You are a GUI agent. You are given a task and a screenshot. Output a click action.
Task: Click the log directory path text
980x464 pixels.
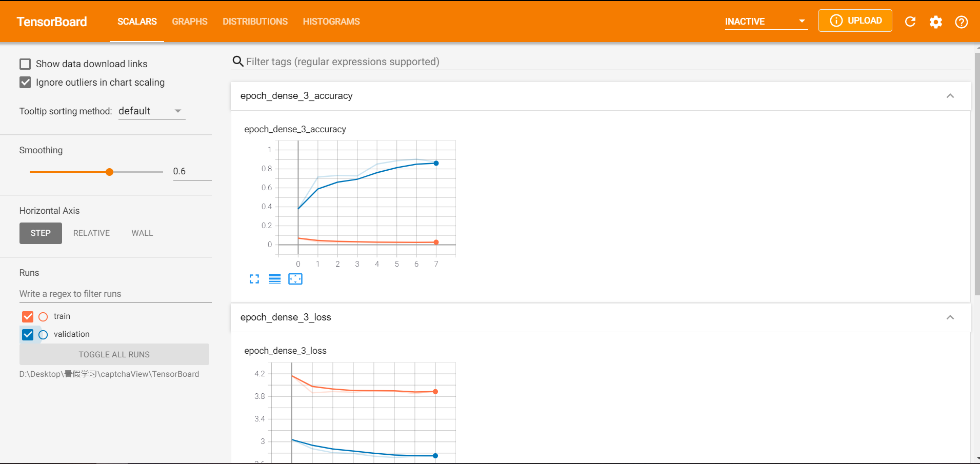tap(109, 374)
